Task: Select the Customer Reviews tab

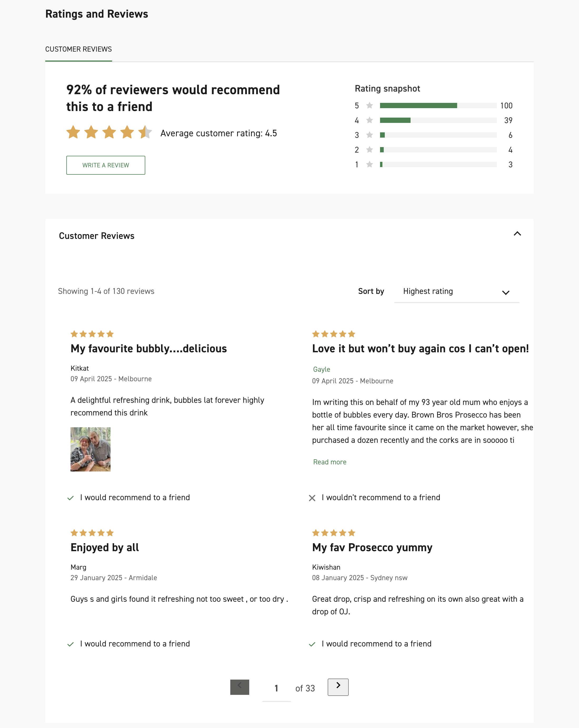Action: click(x=78, y=49)
